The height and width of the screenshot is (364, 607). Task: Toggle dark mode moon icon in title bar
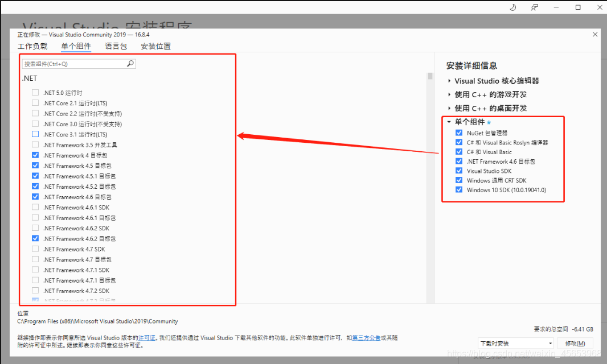pyautogui.click(x=513, y=7)
